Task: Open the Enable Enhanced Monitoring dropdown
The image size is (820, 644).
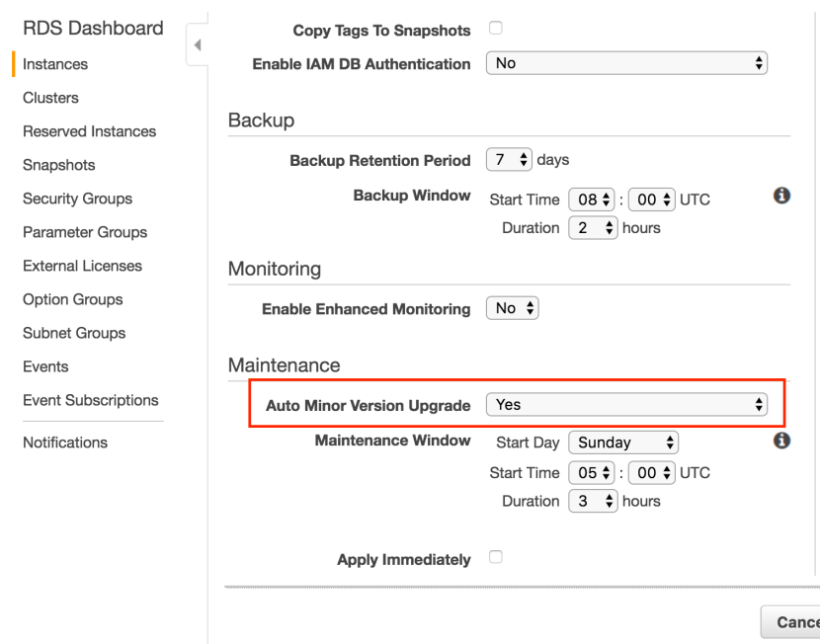Action: click(x=513, y=308)
